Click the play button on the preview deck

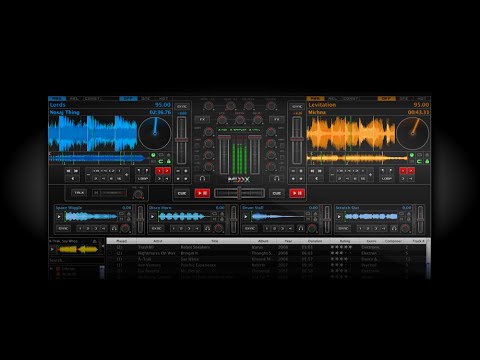(52, 249)
